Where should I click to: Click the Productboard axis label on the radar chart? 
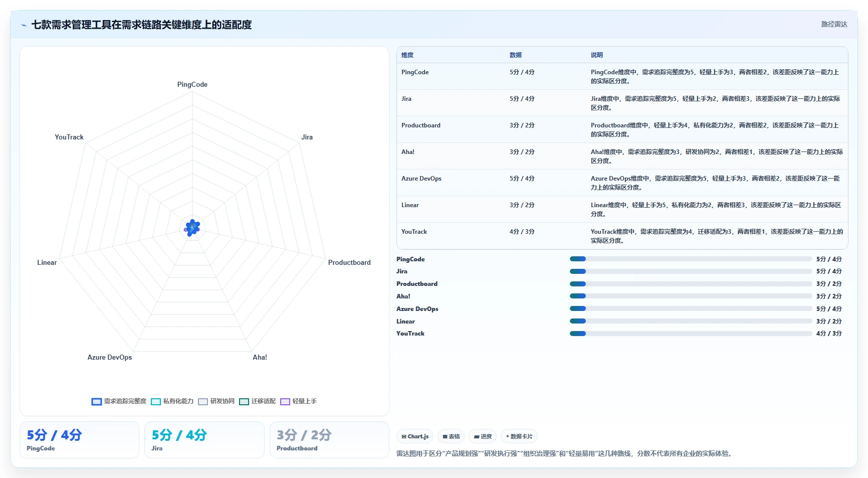point(349,262)
